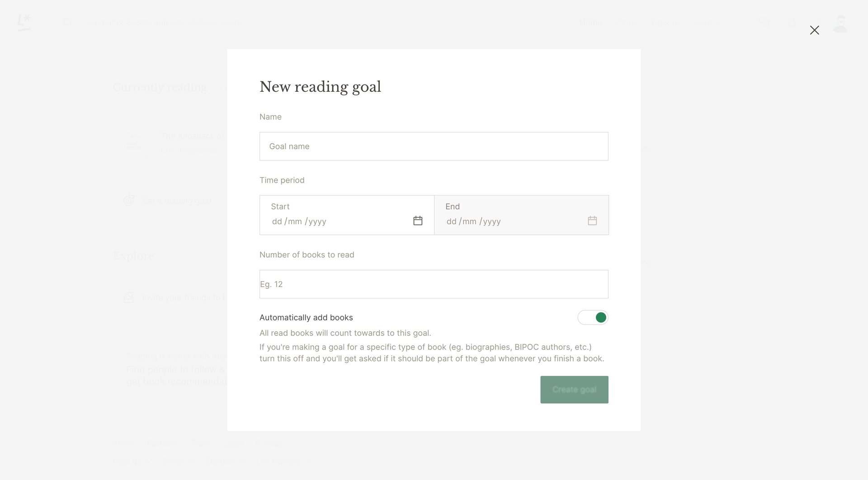Click the Literal logo icon
This screenshot has width=868, height=480.
click(x=24, y=22)
